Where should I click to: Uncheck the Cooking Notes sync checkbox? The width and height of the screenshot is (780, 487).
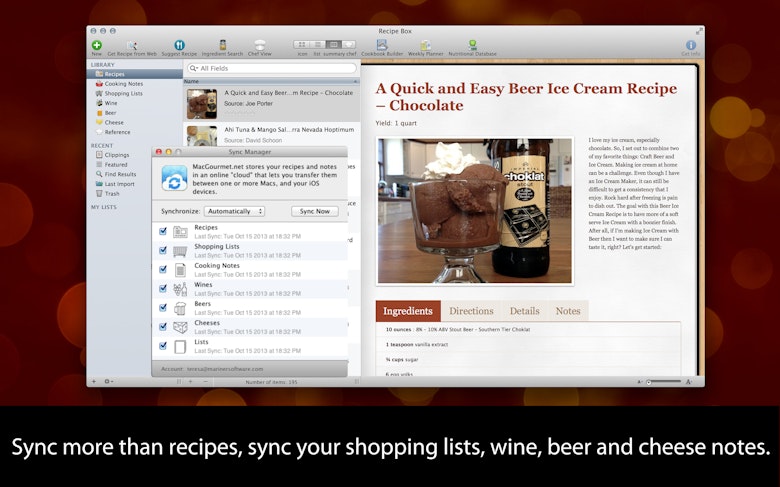[x=163, y=269]
